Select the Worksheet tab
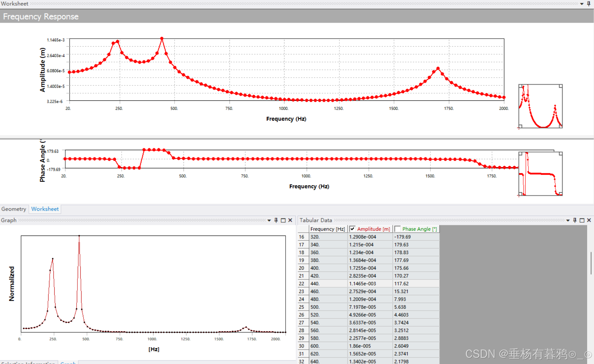This screenshot has height=364, width=594. pyautogui.click(x=45, y=209)
